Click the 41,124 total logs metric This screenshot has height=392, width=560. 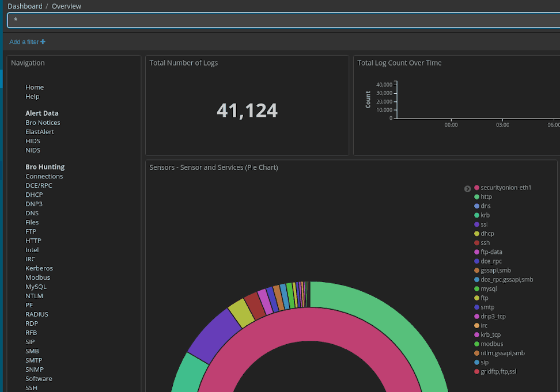click(x=247, y=111)
